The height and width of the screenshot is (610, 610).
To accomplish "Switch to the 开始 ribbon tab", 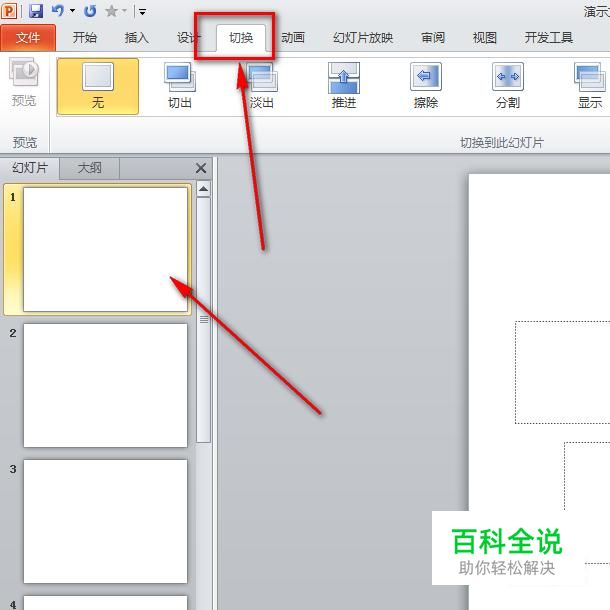I will point(84,38).
